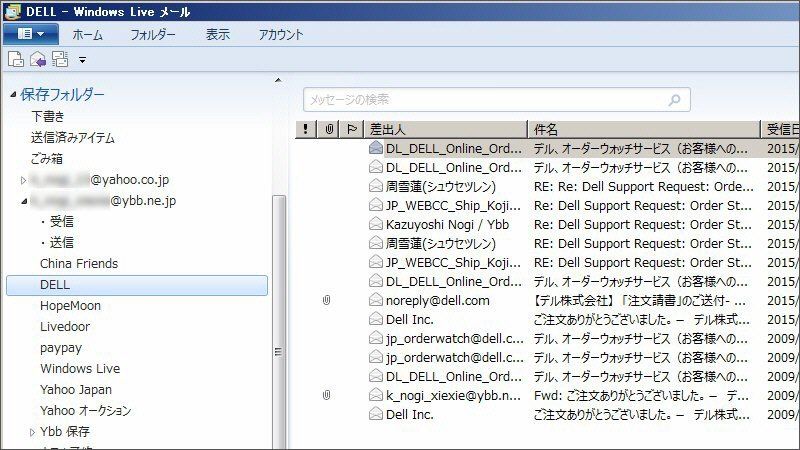Open the Windows Live Mail application menu button
This screenshot has width=800, height=450.
click(x=31, y=34)
